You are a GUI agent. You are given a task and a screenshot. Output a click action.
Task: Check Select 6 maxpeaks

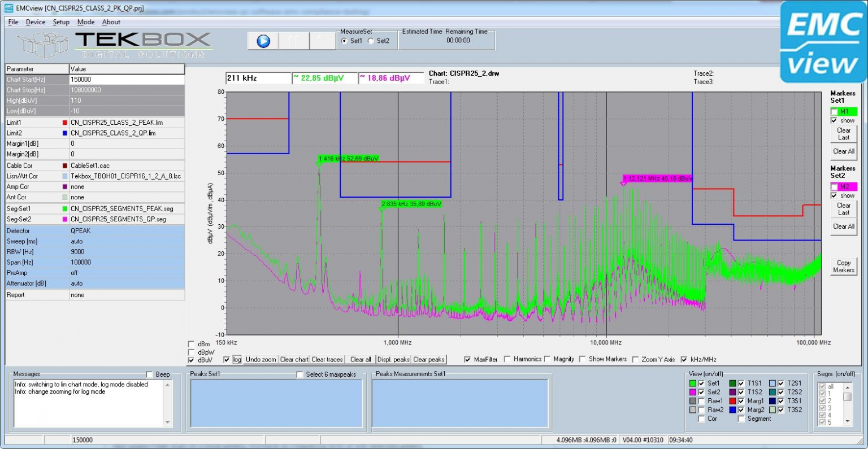click(300, 374)
